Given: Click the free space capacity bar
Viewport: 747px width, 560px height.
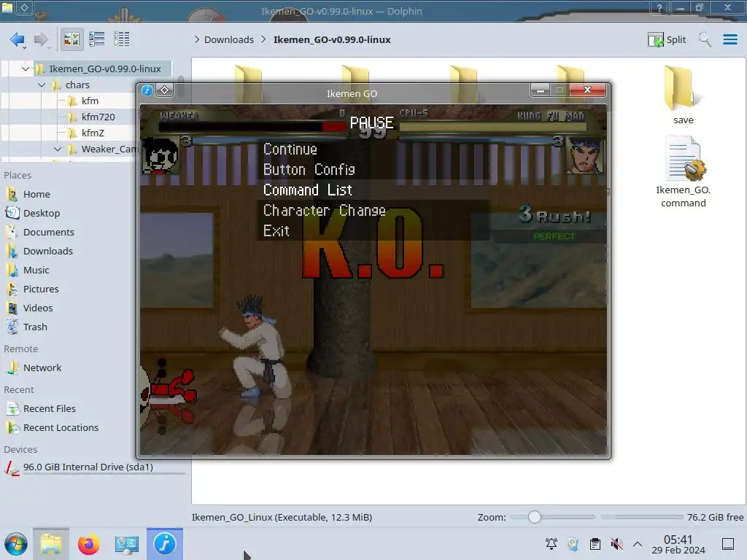Looking at the screenshot, I should pos(642,517).
